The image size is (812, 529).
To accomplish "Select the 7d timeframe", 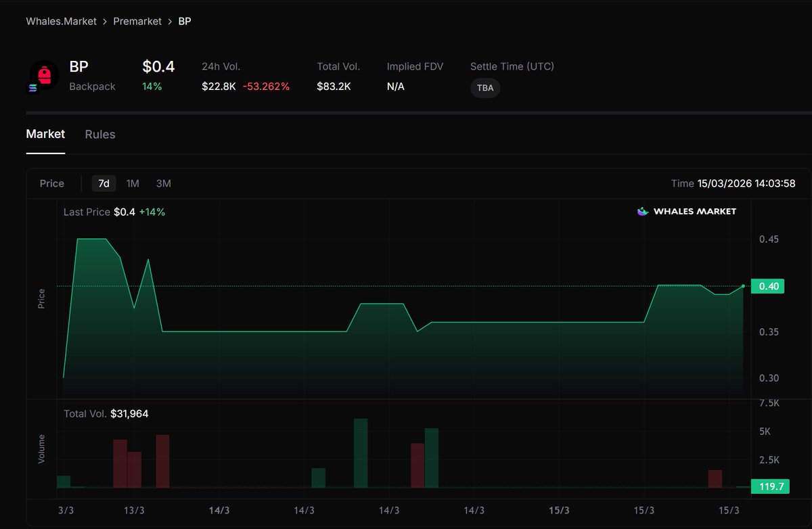I will (104, 183).
